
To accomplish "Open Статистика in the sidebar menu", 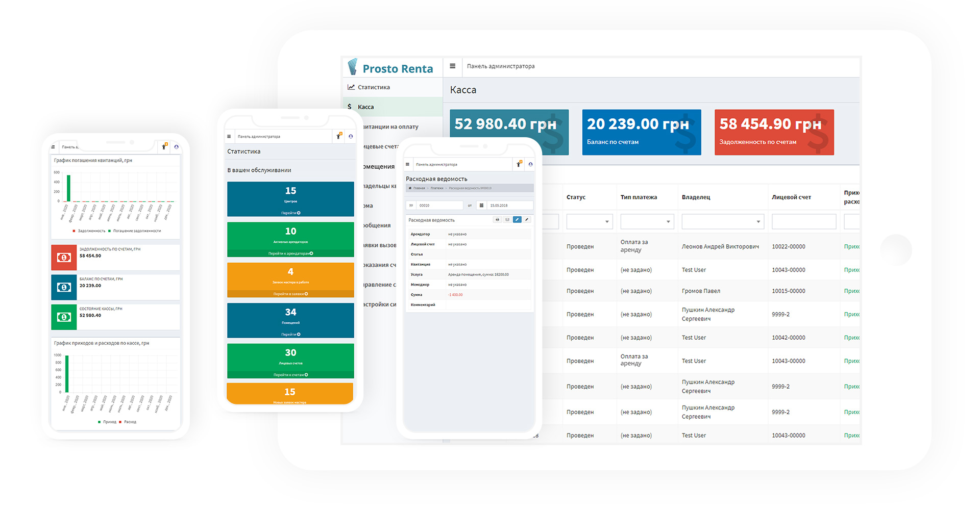I will (x=374, y=87).
